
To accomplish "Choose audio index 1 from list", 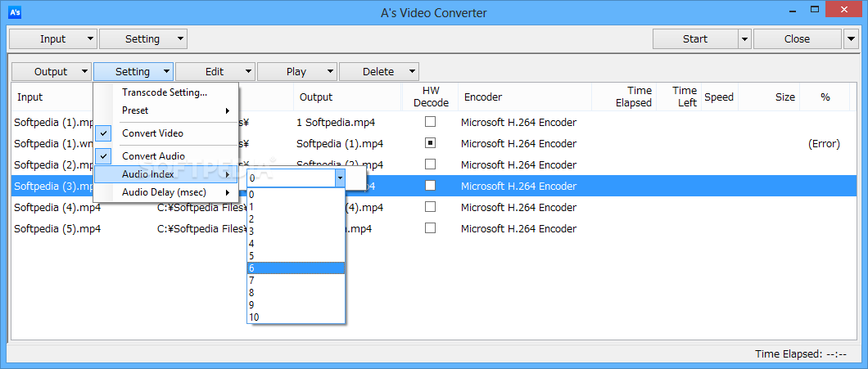I will pyautogui.click(x=296, y=206).
